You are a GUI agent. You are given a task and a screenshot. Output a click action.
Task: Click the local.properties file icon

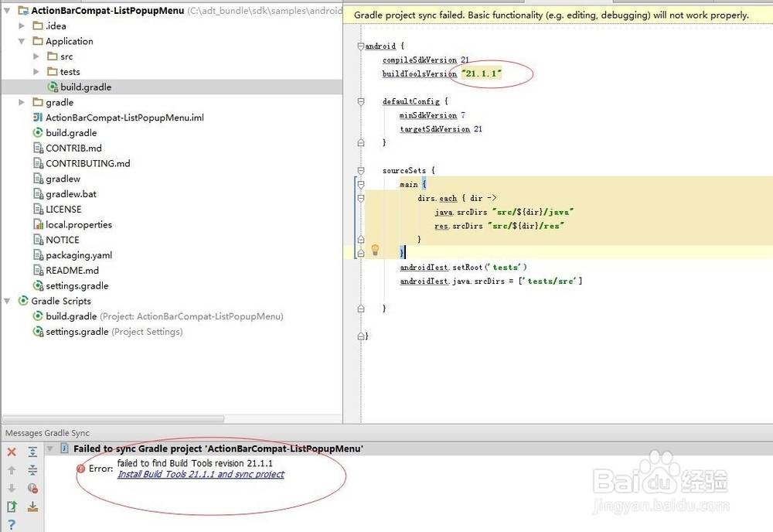38,224
